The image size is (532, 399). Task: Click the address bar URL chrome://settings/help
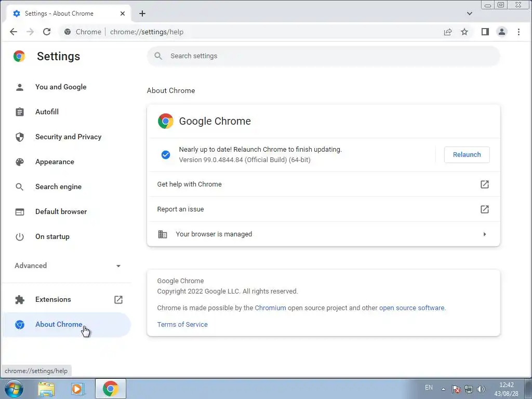pos(147,32)
